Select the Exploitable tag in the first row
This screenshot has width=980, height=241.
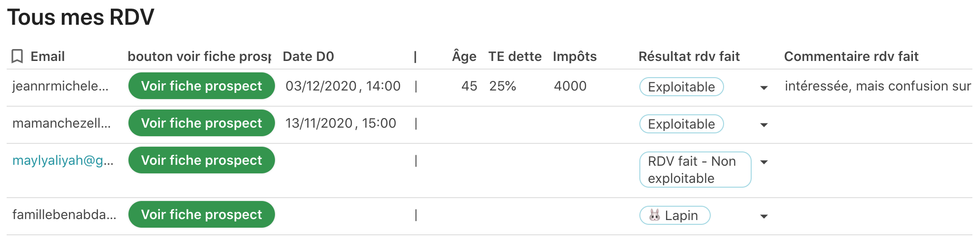[x=682, y=87]
